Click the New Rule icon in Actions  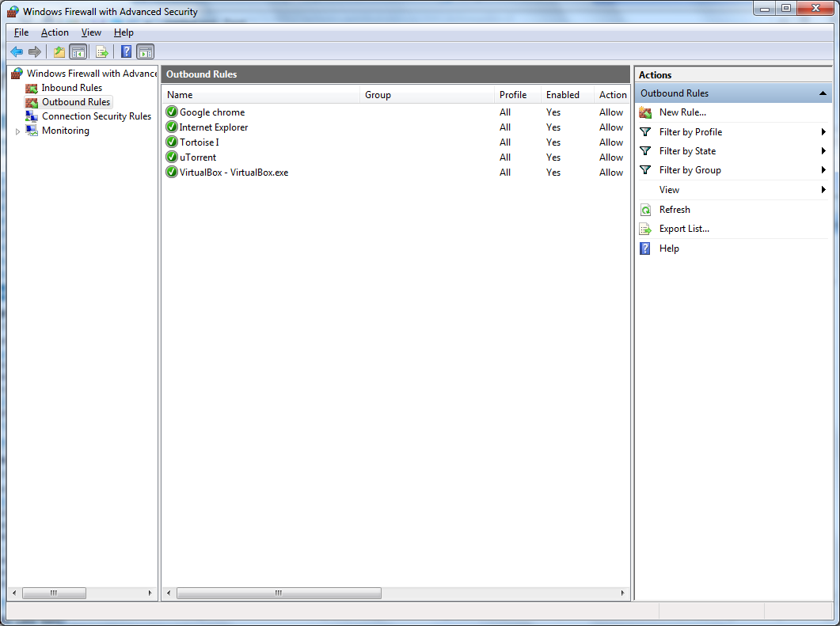[x=645, y=112]
